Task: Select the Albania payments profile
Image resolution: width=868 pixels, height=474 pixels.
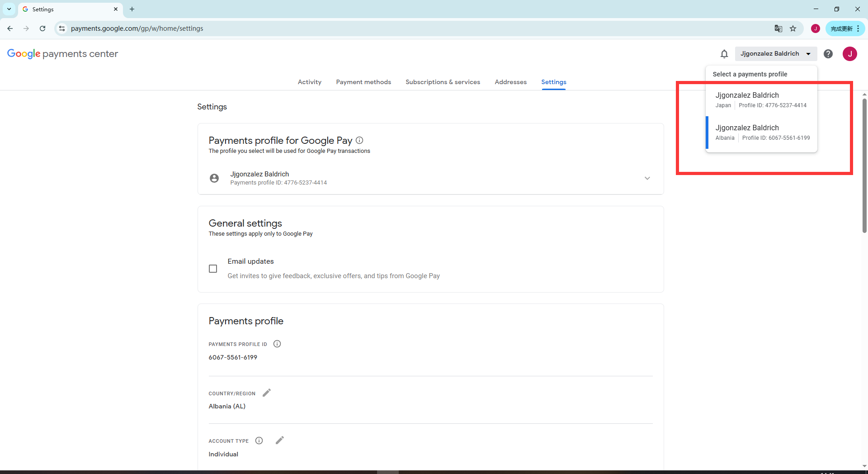Action: point(761,133)
